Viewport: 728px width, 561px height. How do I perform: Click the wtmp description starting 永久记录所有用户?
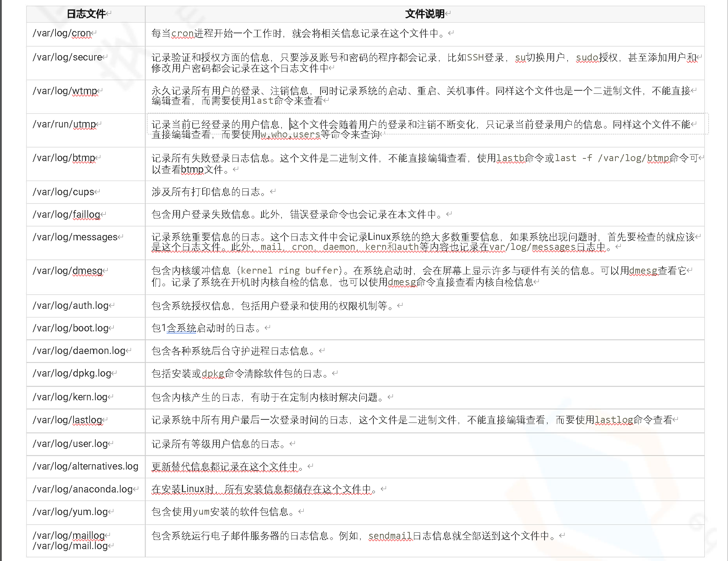(421, 96)
